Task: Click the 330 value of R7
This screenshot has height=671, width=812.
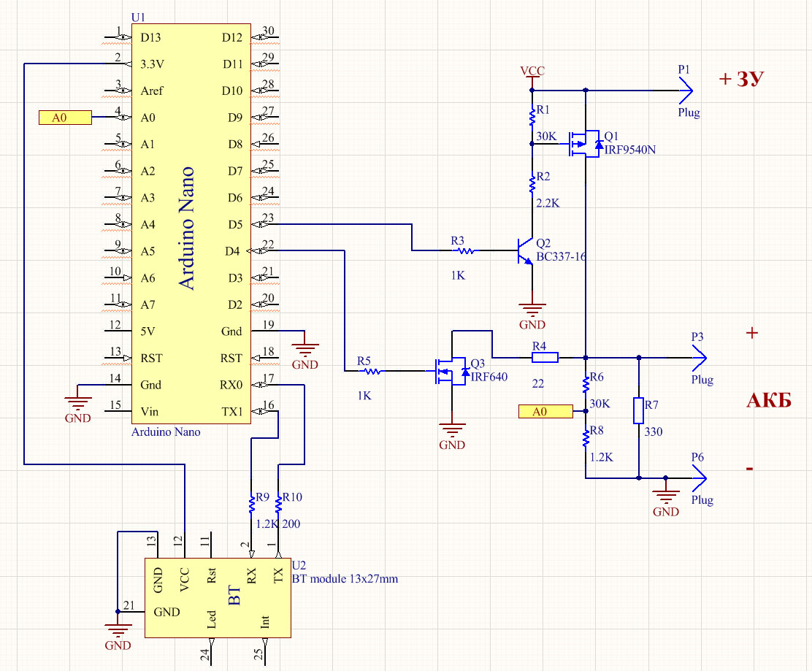Action: (x=653, y=432)
